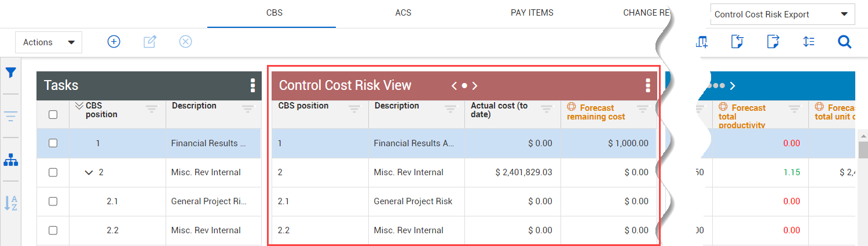Click the hierarchy tree icon in sidebar
868x246 pixels.
(x=11, y=161)
